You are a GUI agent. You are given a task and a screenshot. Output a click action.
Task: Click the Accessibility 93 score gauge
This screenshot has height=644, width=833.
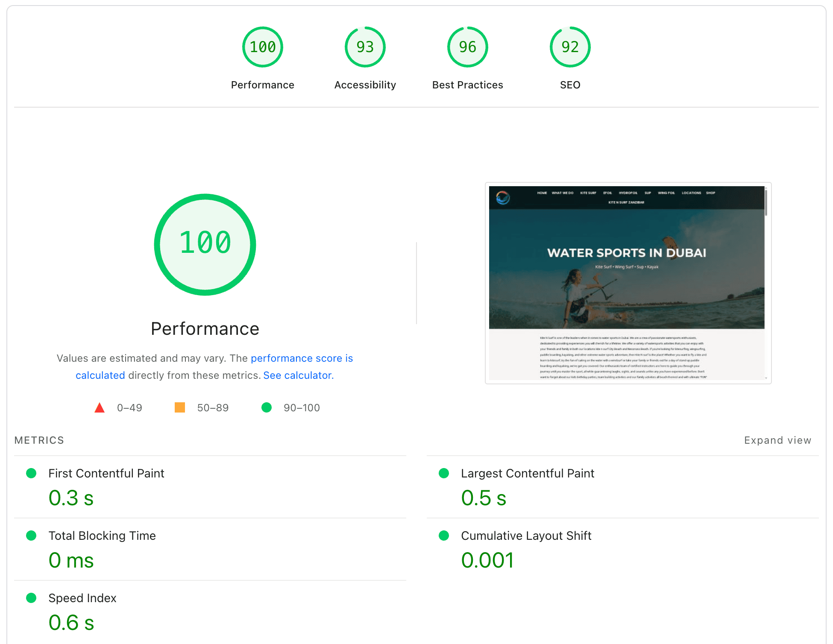tap(365, 47)
